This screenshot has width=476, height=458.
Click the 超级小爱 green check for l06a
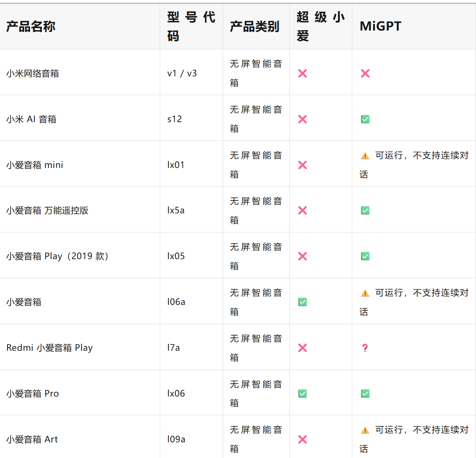click(x=303, y=302)
